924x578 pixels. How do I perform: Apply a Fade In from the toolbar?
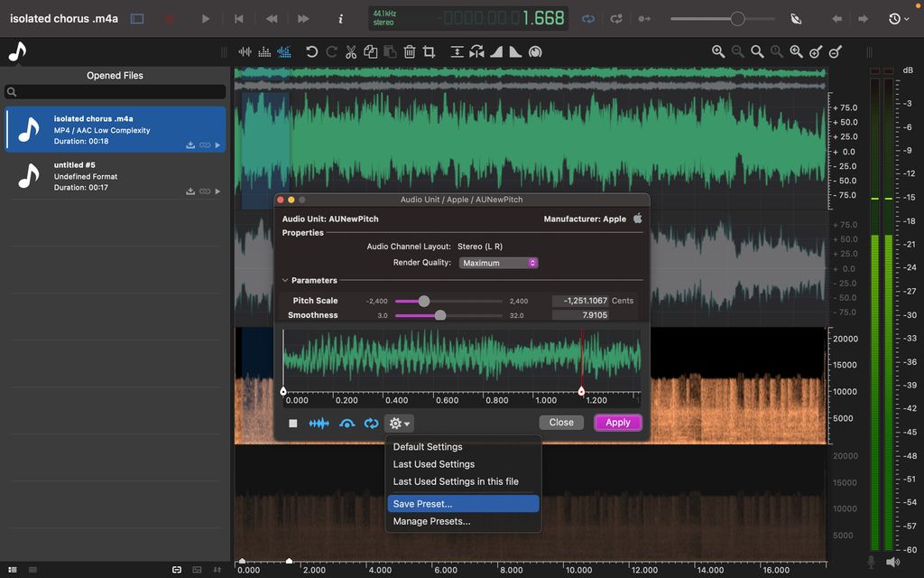(495, 51)
